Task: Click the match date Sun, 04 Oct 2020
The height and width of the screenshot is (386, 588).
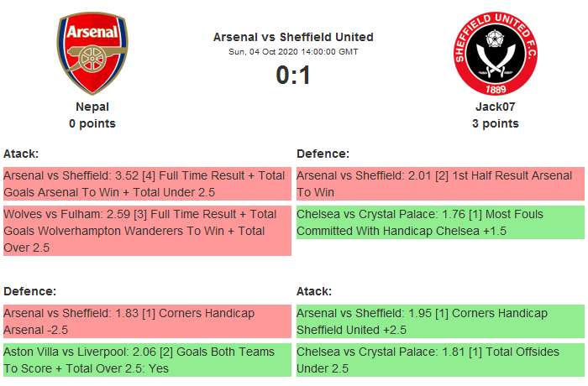Action: [293, 52]
